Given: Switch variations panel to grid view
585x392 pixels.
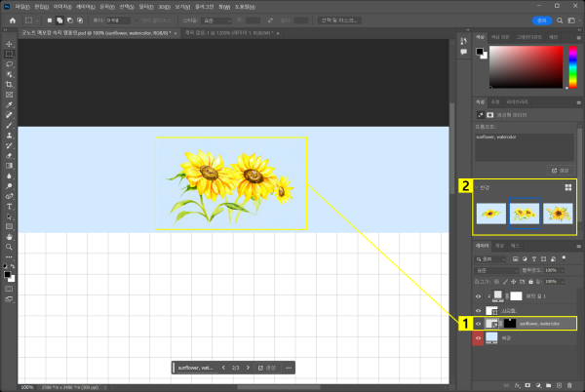Looking at the screenshot, I should point(566,186).
